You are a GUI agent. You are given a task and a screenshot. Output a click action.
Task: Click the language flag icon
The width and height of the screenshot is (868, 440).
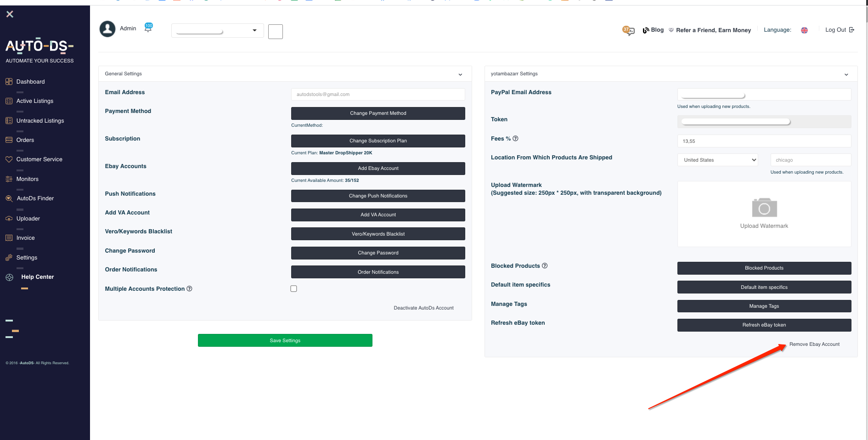click(x=804, y=30)
